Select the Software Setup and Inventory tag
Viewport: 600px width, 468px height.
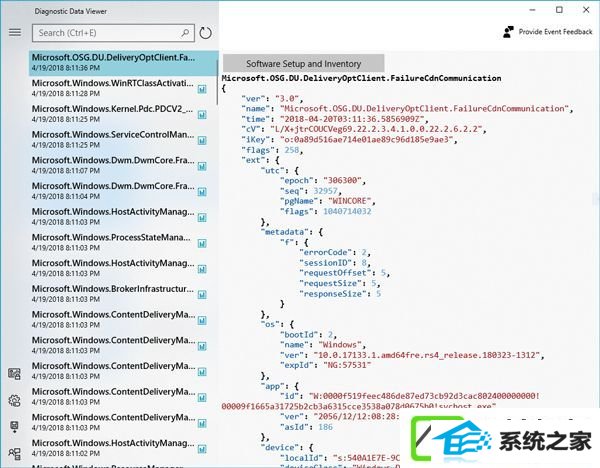(x=303, y=64)
